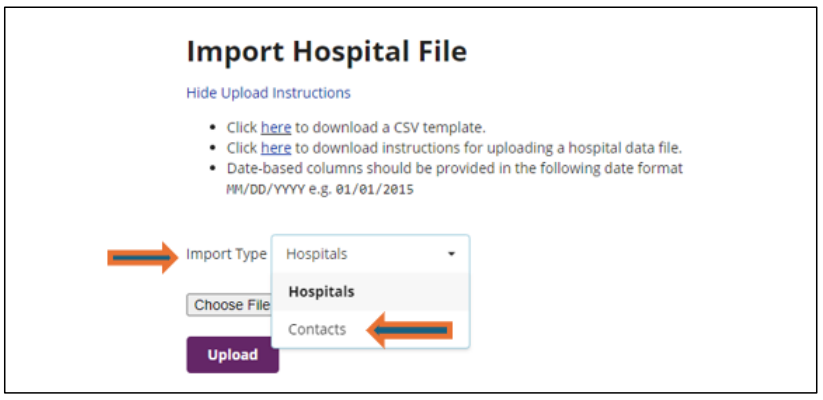Click the orange arrow pointing at Contacts
The height and width of the screenshot is (400, 823).
coord(411,330)
